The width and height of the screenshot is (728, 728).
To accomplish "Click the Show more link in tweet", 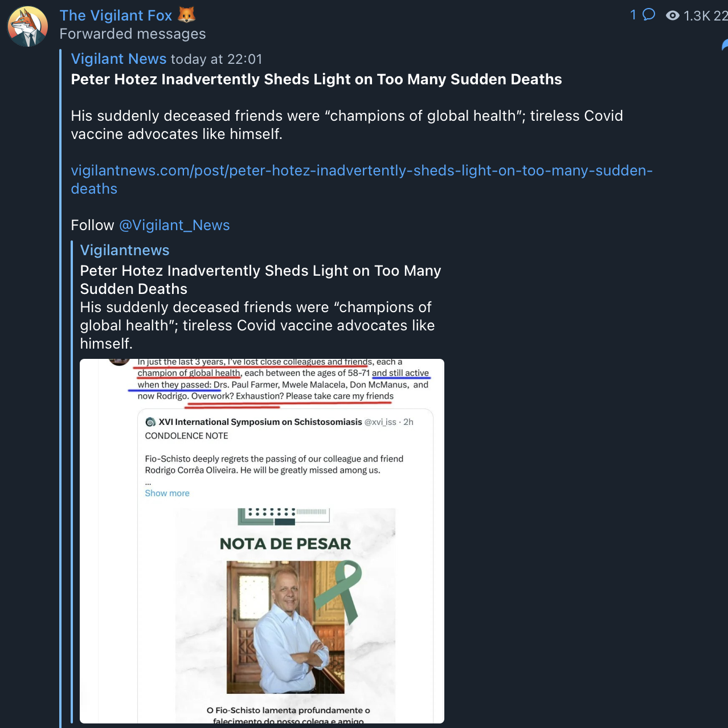I will [167, 493].
